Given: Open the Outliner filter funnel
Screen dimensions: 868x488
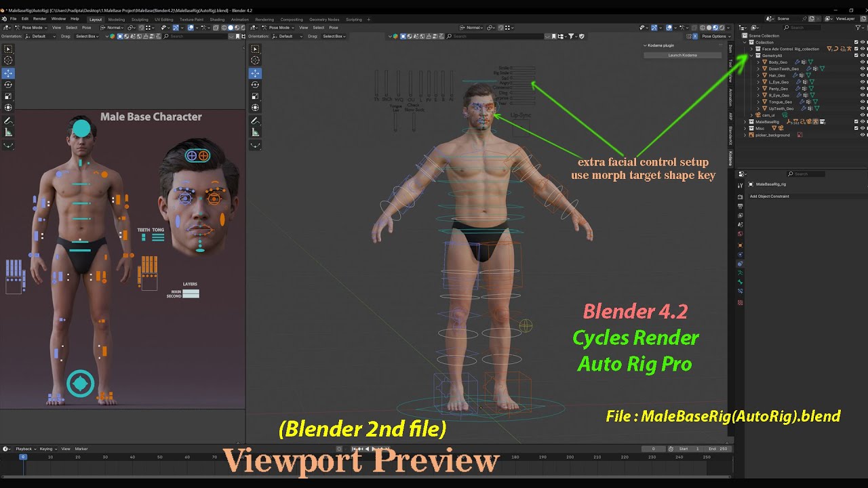Looking at the screenshot, I should point(859,28).
